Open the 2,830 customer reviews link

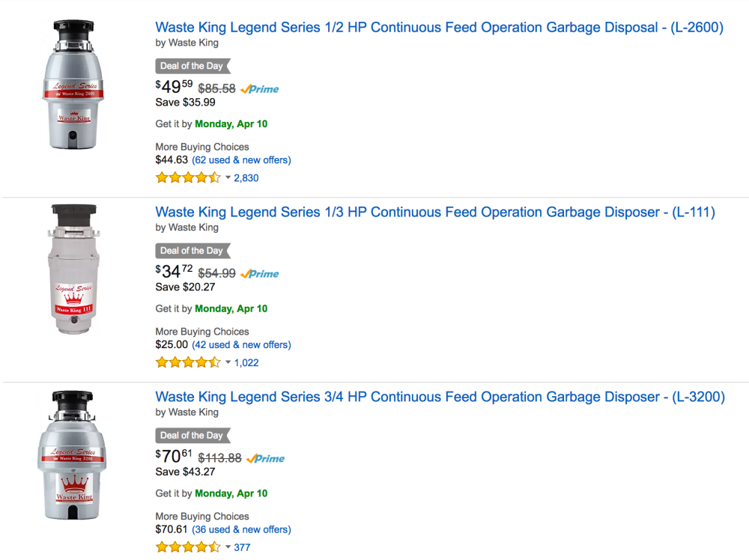pos(246,178)
